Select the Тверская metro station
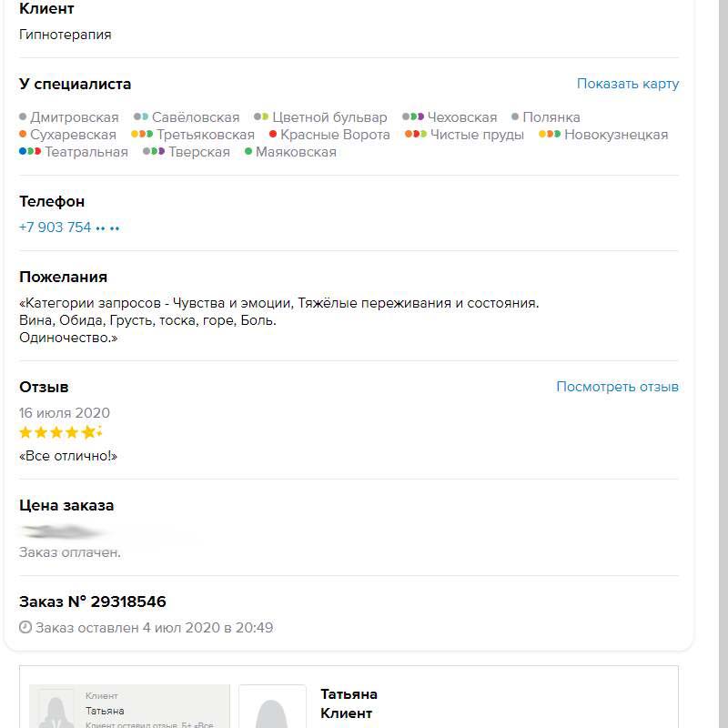Viewport: 728px width, 728px height. click(198, 152)
